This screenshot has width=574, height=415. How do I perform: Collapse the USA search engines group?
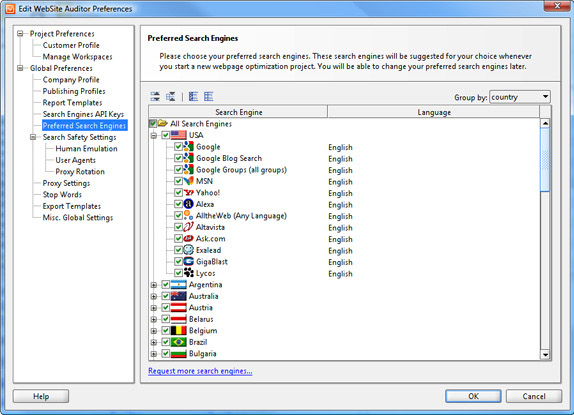(x=154, y=135)
